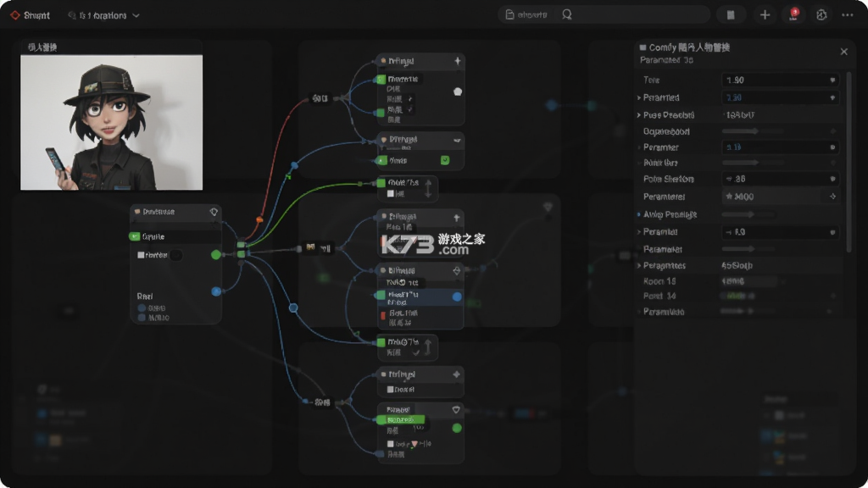Tick the white checkbox on the left node

pos(141,255)
